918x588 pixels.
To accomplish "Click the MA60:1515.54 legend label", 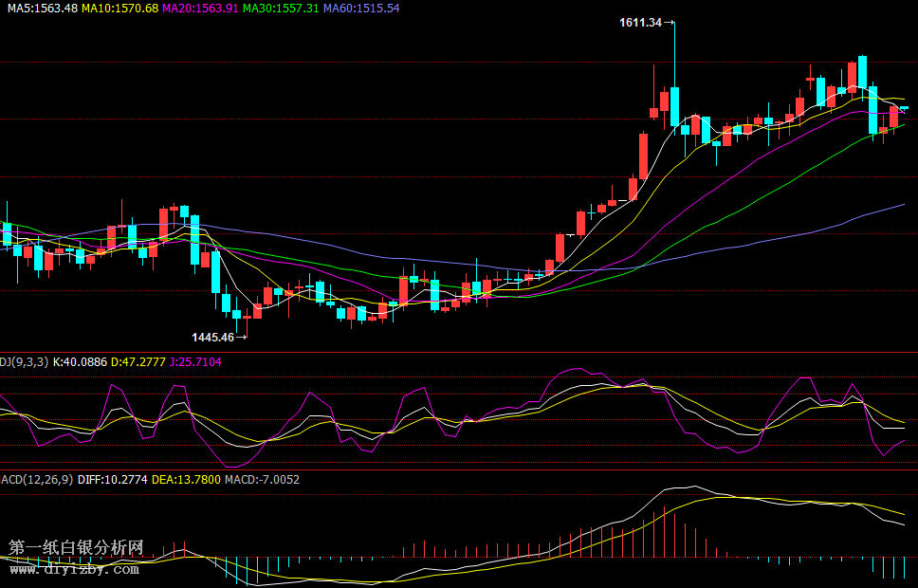I will [x=361, y=8].
